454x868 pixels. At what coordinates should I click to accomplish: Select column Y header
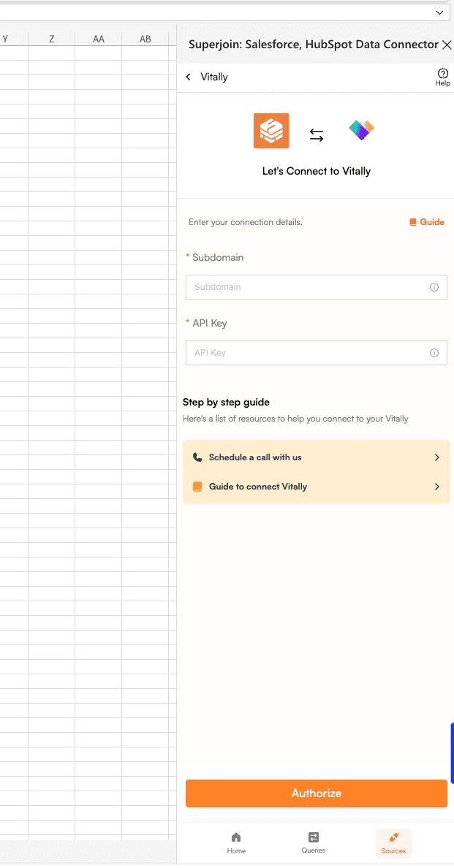coord(6,39)
